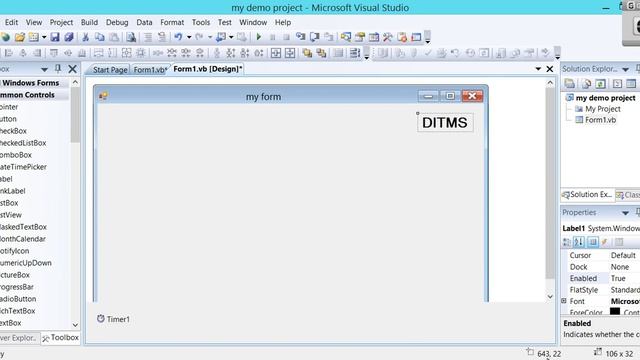Switch to the Toolbox tab at the bottom
640x360 pixels.
click(60, 338)
